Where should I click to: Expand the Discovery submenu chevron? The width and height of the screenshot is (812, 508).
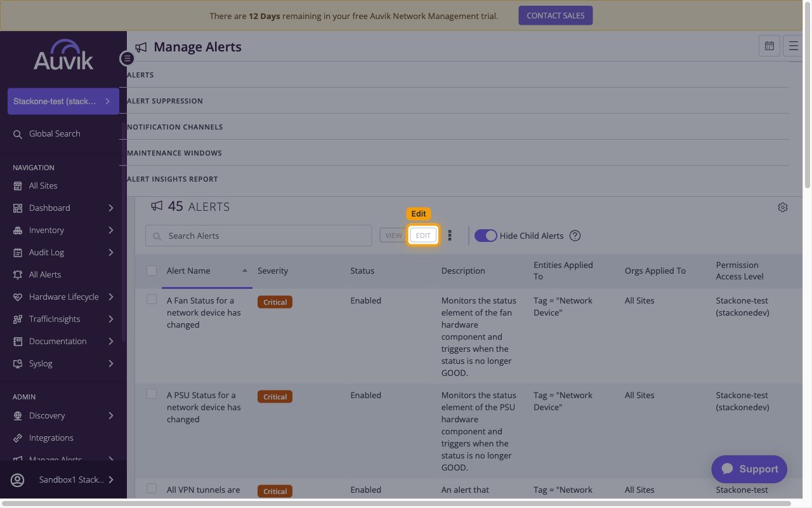(x=111, y=416)
